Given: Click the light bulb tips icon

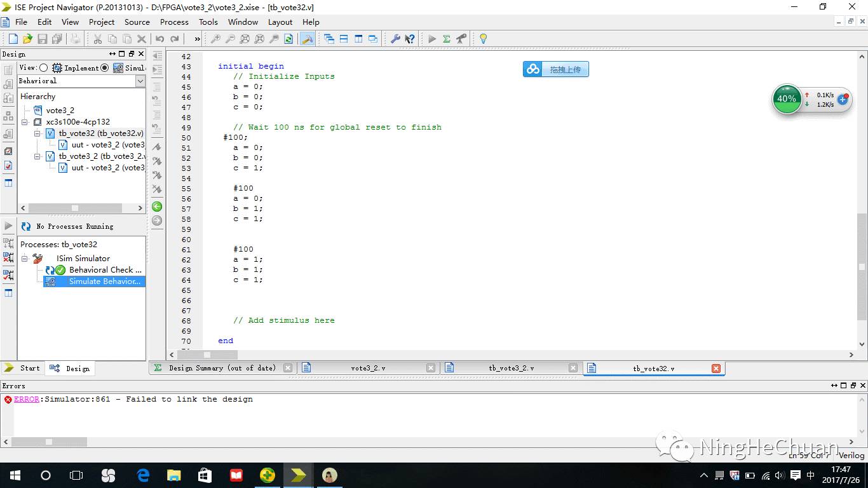Looking at the screenshot, I should pos(483,39).
